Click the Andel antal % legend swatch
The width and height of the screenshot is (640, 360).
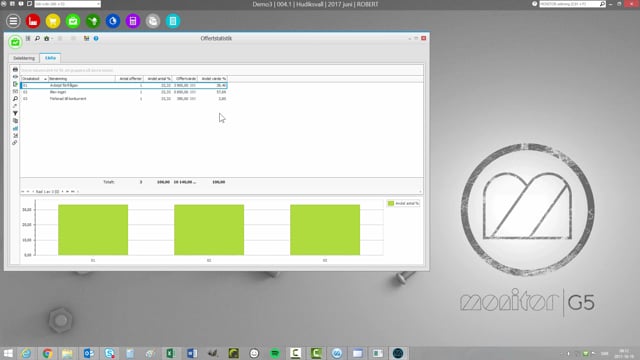[391, 203]
